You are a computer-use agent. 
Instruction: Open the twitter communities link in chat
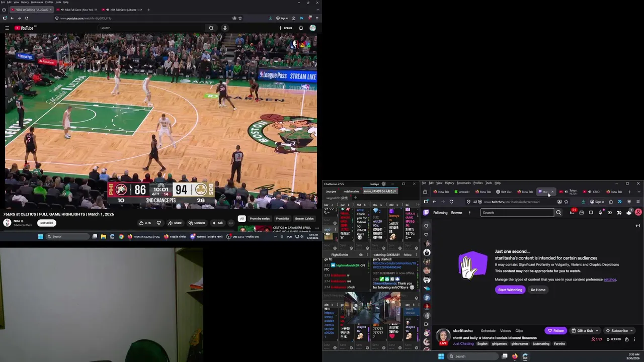click(394, 264)
